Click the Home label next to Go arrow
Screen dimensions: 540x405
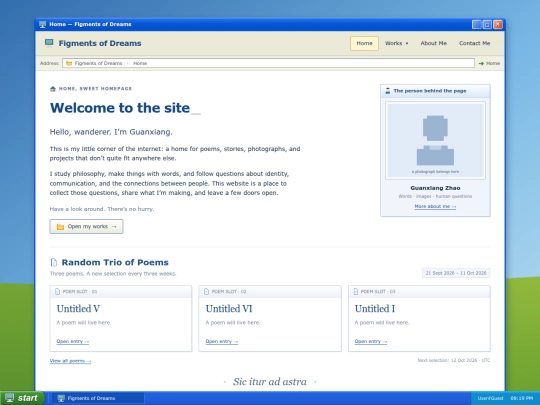pyautogui.click(x=493, y=63)
